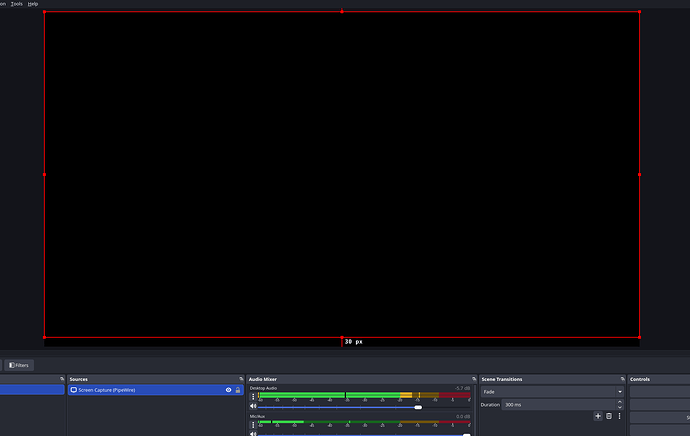Open Mic/Aux three-dot options menu
The width and height of the screenshot is (690, 436).
253,425
